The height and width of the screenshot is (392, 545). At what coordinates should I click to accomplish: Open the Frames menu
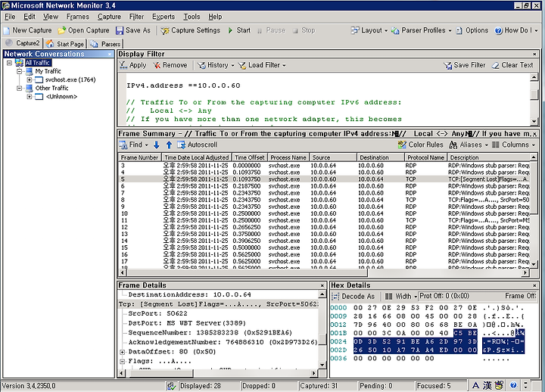coord(77,17)
